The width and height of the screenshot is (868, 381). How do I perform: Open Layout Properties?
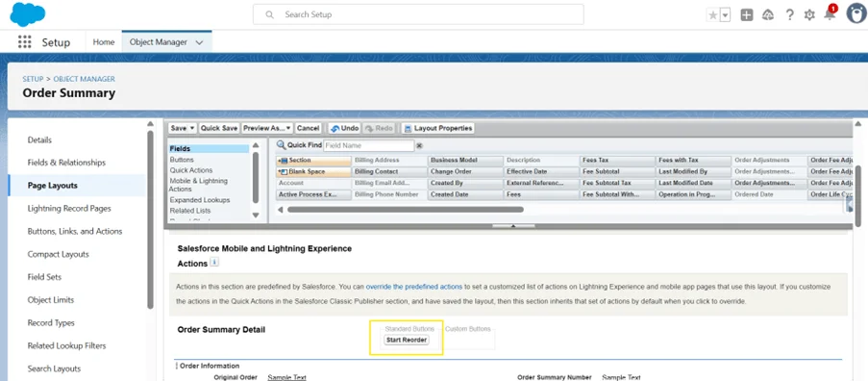pyautogui.click(x=437, y=128)
